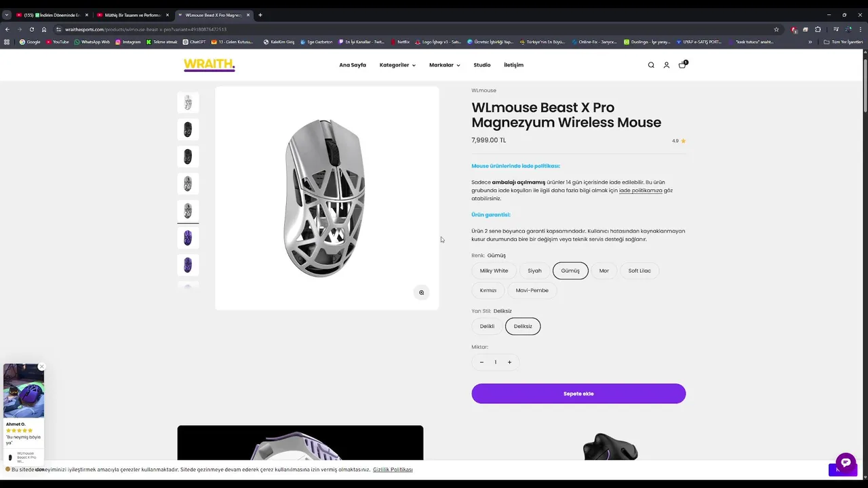Image resolution: width=868 pixels, height=488 pixels.
Task: Open the YouTube bookmark
Action: pyautogui.click(x=58, y=42)
